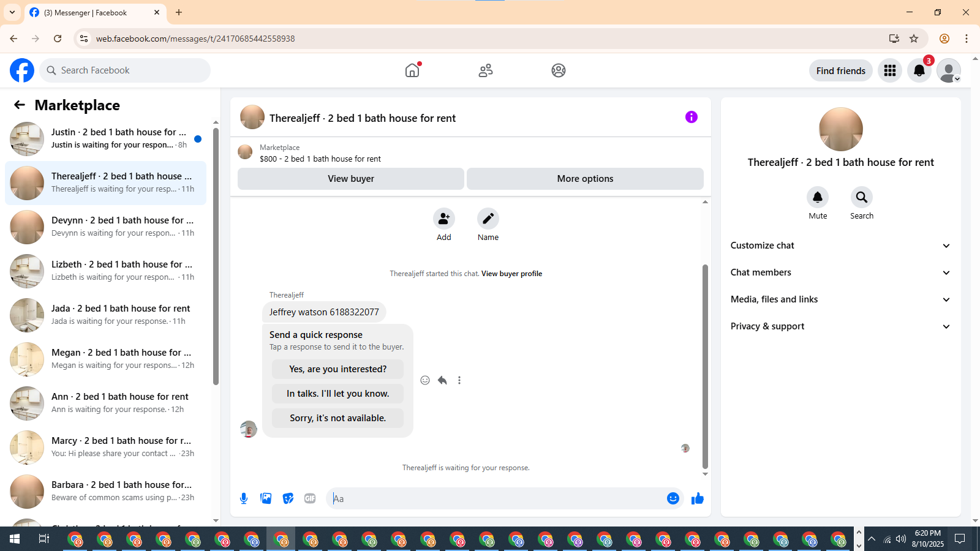The image size is (980, 551).
Task: Attach a photo file icon
Action: 266,498
